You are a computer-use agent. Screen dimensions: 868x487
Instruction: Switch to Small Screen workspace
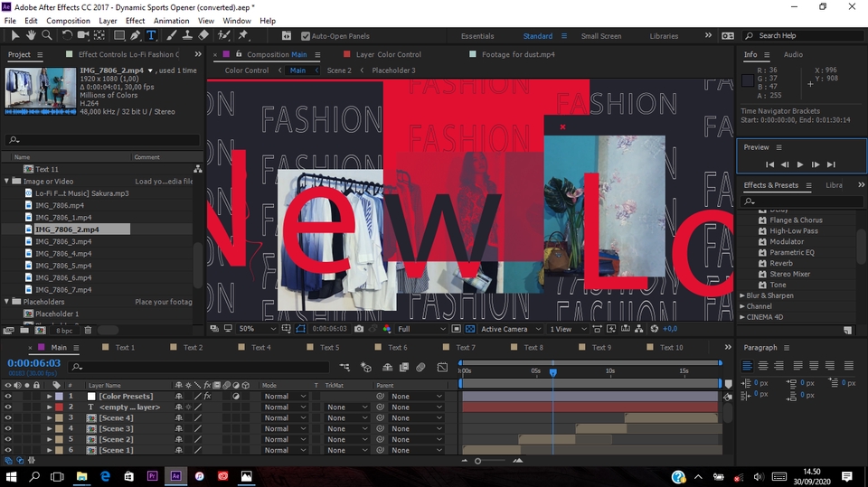(x=600, y=36)
